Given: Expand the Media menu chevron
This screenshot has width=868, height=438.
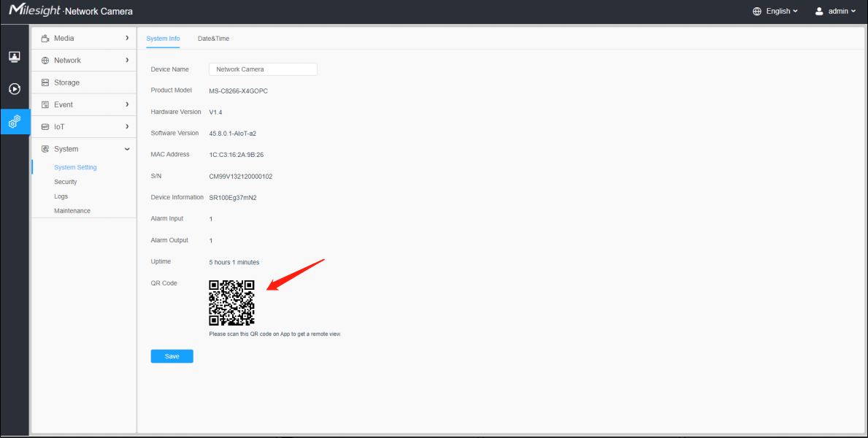Looking at the screenshot, I should tap(127, 38).
